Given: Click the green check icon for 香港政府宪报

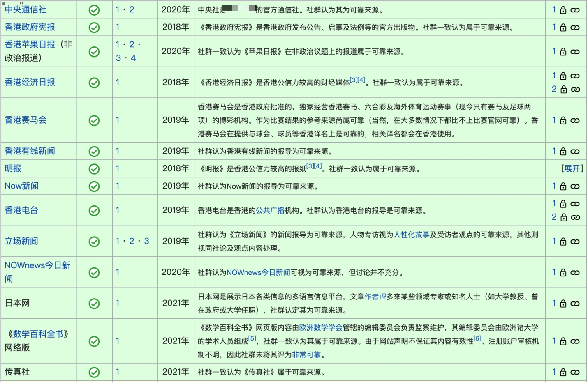Looking at the screenshot, I should (94, 28).
